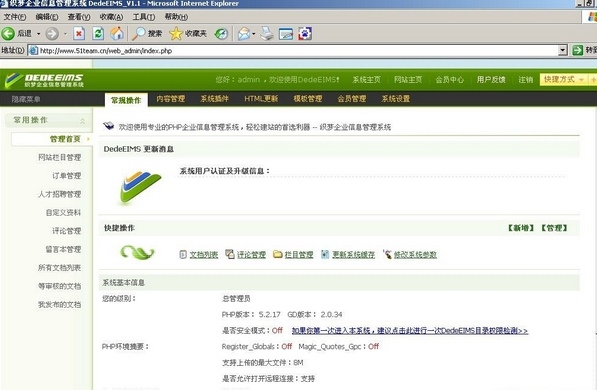Open the Search magnifier in IE toolbar

point(139,34)
